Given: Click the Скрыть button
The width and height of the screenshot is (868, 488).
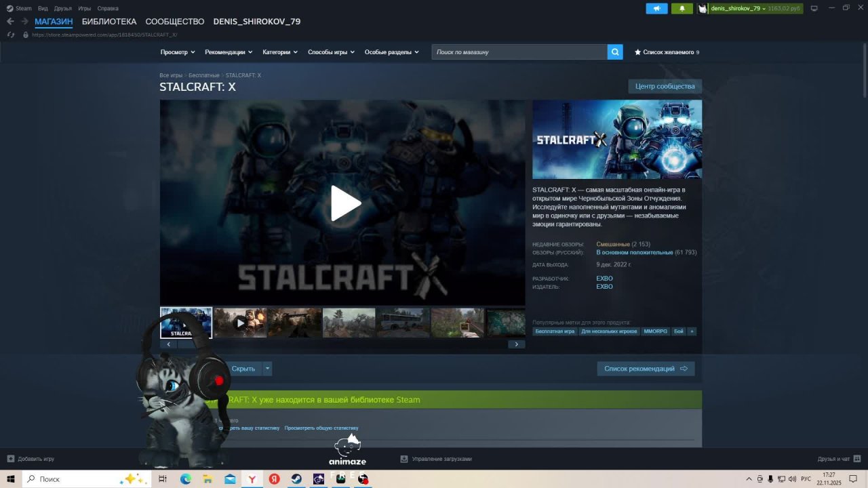Looking at the screenshot, I should pyautogui.click(x=243, y=369).
